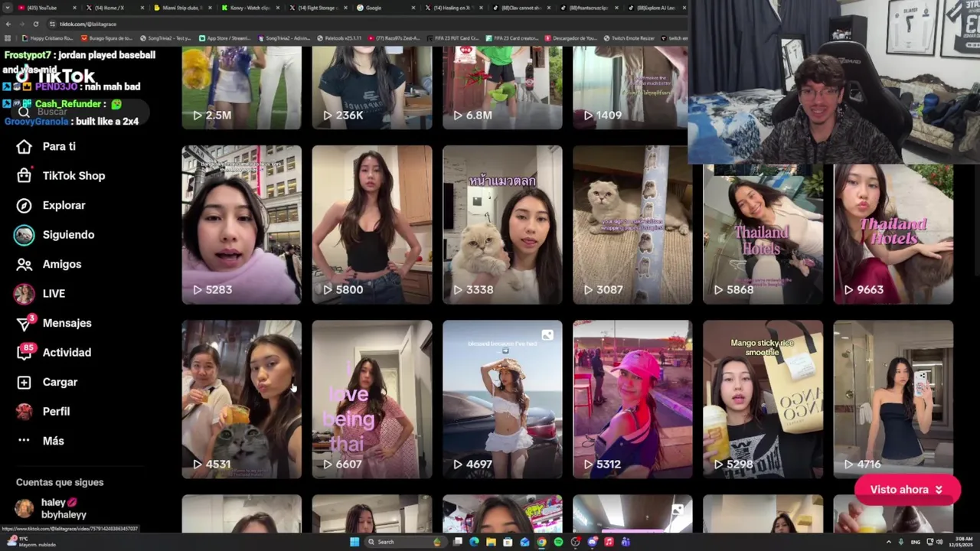Click the browser forward arrow

click(22, 24)
